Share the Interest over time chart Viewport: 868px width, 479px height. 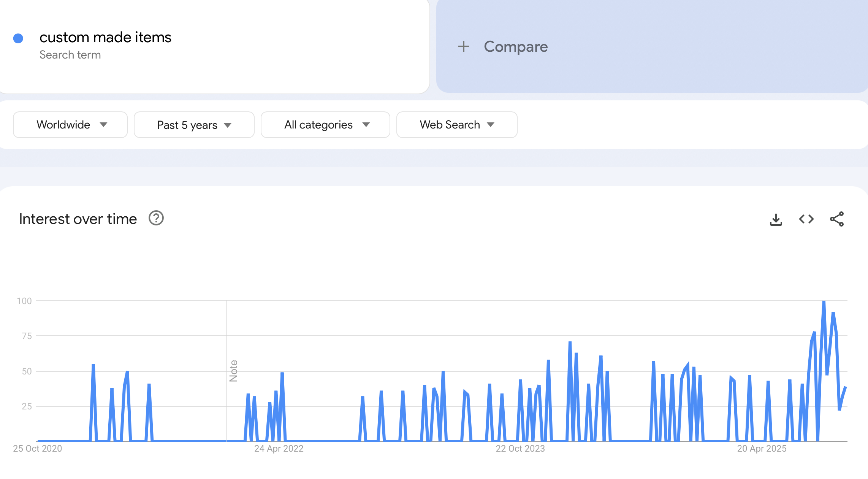[x=837, y=219]
